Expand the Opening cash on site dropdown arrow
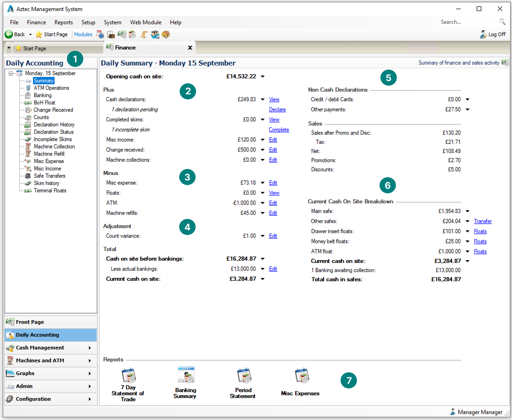Image resolution: width=512 pixels, height=420 pixels. coord(263,76)
